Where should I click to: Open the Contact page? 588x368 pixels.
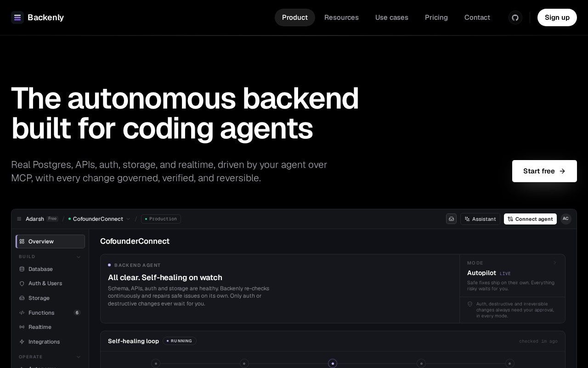click(x=477, y=17)
